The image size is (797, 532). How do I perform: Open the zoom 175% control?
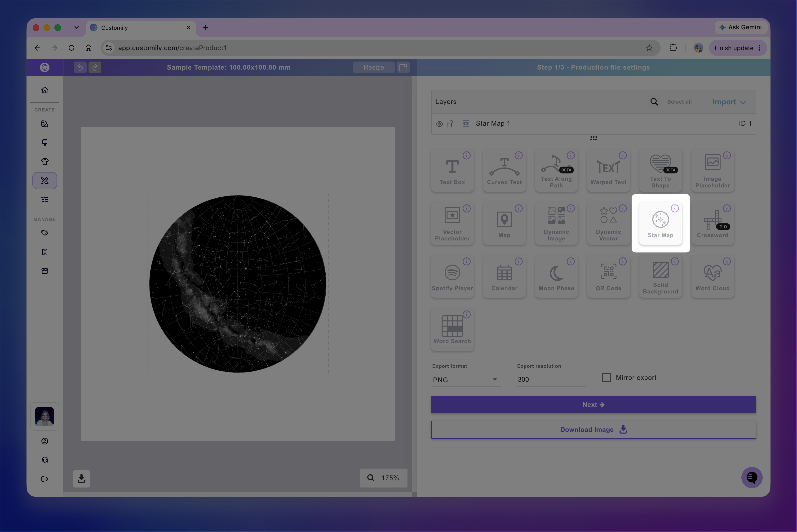click(x=383, y=478)
